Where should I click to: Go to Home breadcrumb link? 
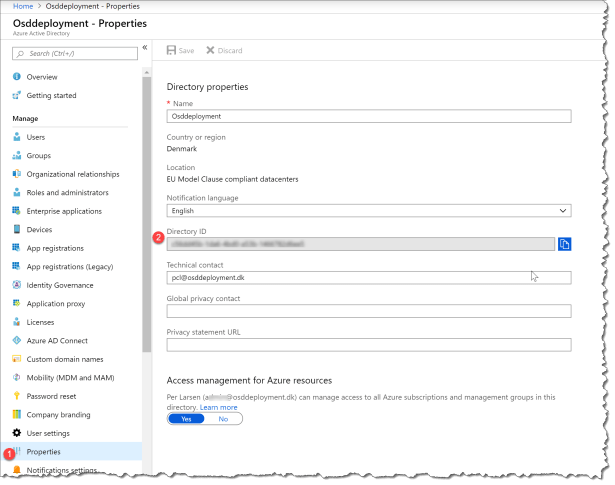click(x=18, y=6)
